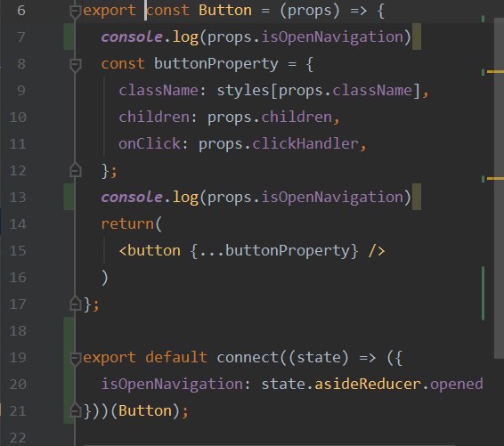Click 'asideReducer' on line 20

click(368, 384)
